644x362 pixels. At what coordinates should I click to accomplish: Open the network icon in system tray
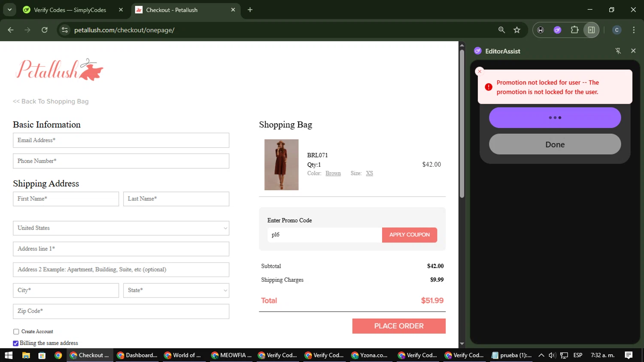[x=564, y=355]
